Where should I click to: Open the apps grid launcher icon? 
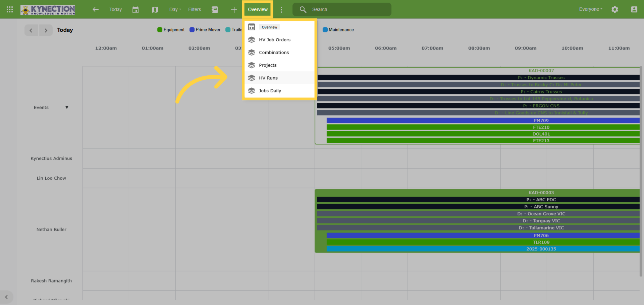10,9
